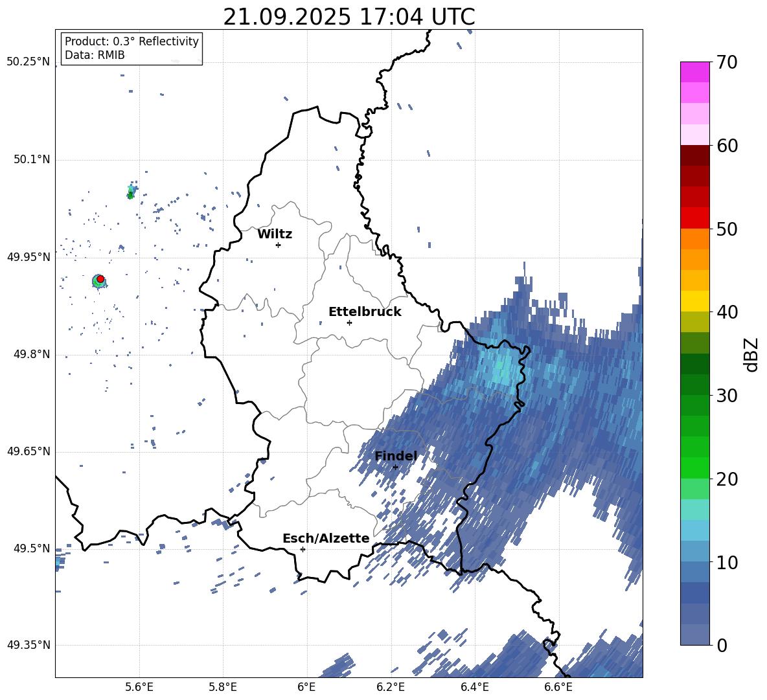Click the Findel location label
767x700 pixels.
tap(396, 456)
